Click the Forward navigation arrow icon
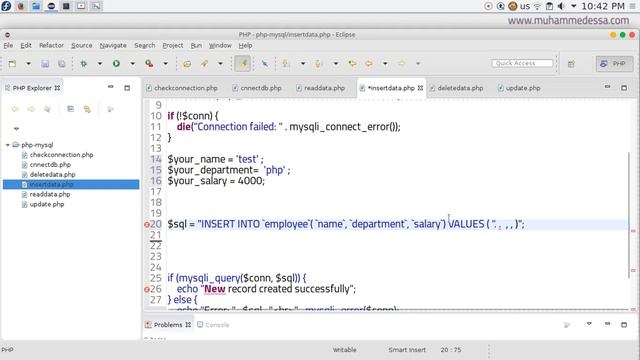 pyautogui.click(x=402, y=64)
